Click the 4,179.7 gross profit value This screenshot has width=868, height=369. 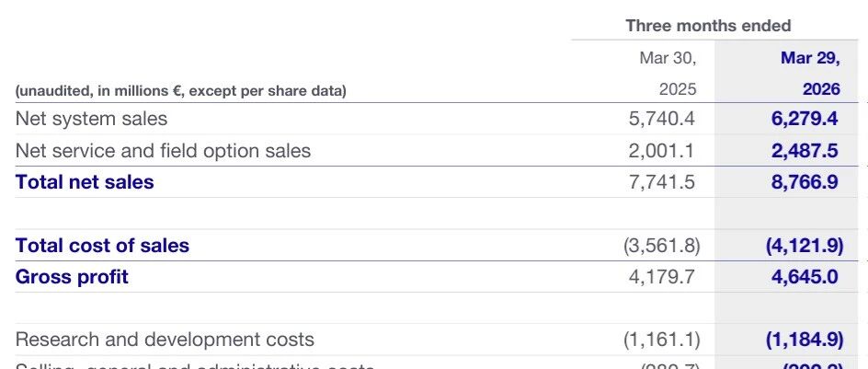[661, 276]
